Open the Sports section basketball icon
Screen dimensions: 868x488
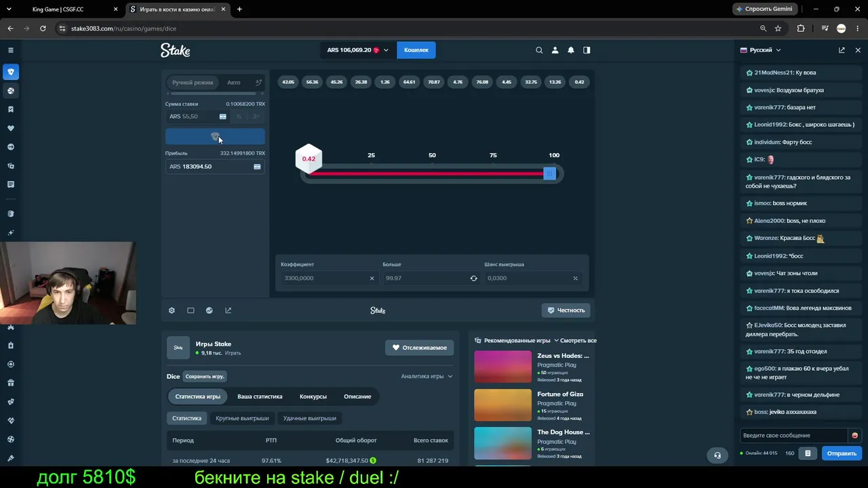point(11,90)
